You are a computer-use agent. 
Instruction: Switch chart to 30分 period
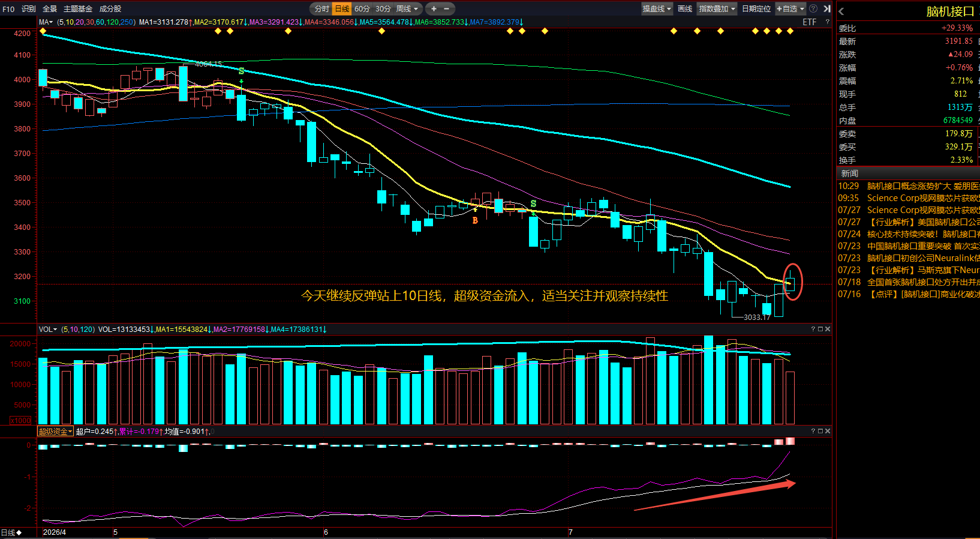coord(383,8)
